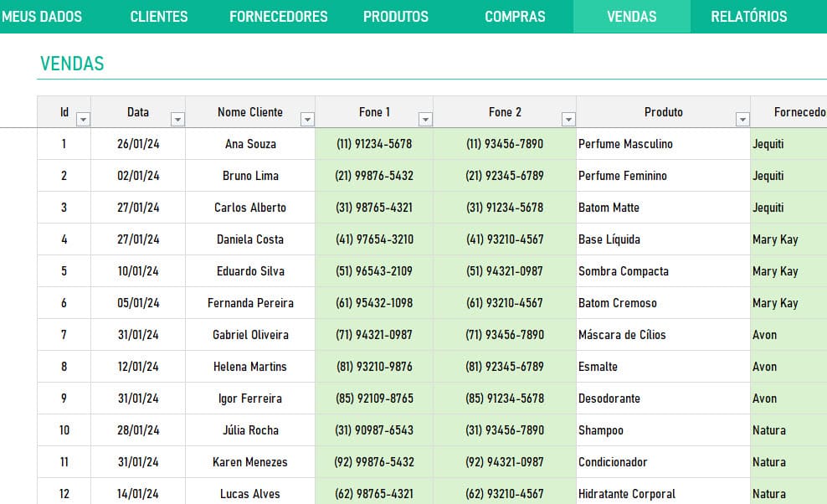This screenshot has height=504, width=827.
Task: Click phone number (21) 99876-5432 for Bruno Lima
Action: pyautogui.click(x=373, y=176)
